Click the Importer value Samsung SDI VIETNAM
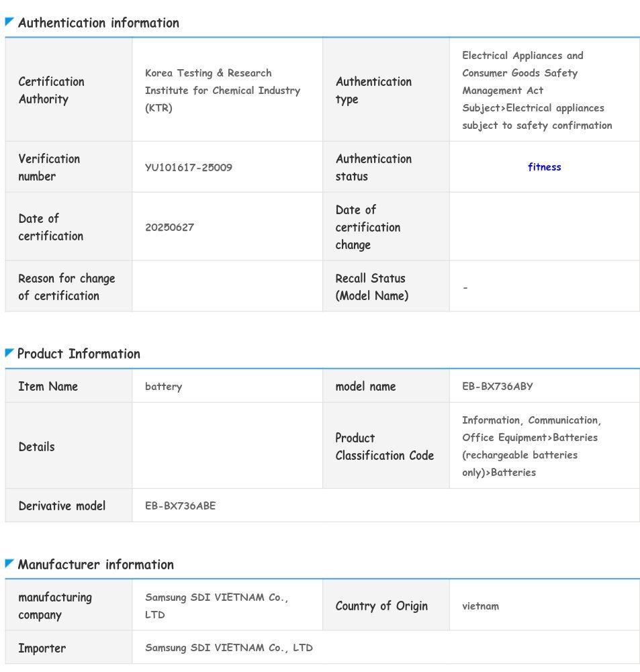640x672 pixels. coord(229,648)
